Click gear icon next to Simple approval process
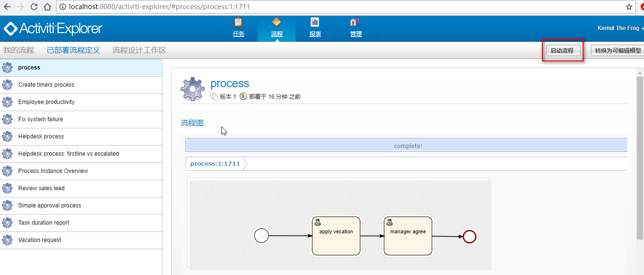The image size is (644, 275). click(x=7, y=206)
